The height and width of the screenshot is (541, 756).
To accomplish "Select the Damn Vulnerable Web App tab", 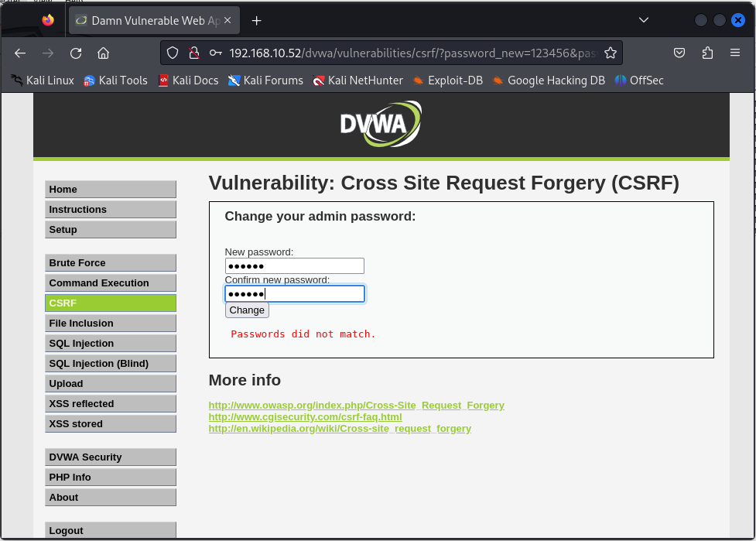I will (154, 20).
